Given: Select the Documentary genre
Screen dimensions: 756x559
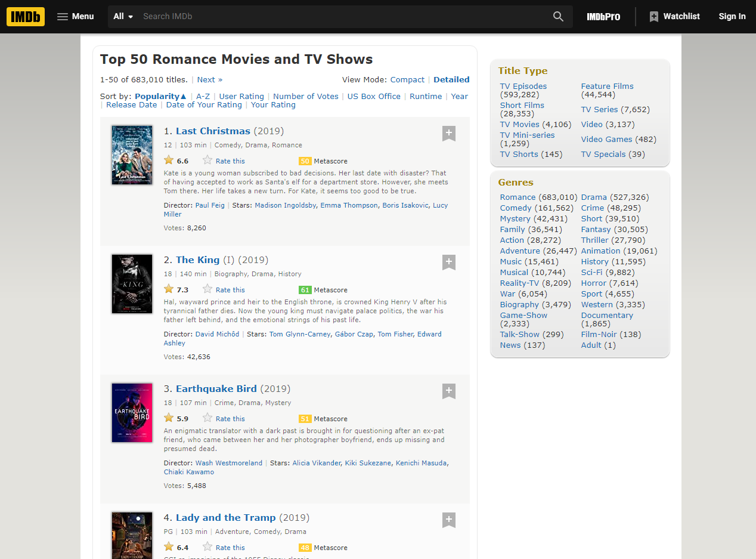Looking at the screenshot, I should pyautogui.click(x=608, y=316).
